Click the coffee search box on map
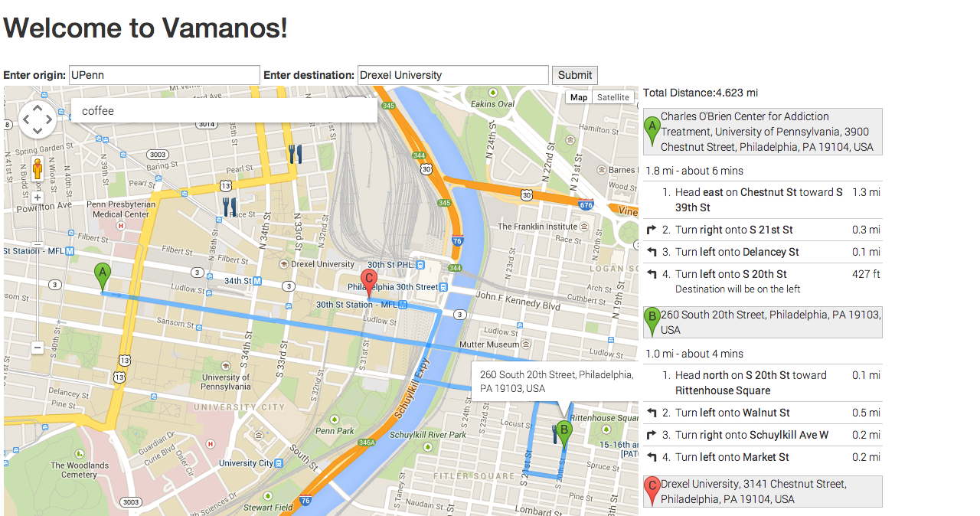This screenshot has height=516, width=980. pyautogui.click(x=224, y=110)
